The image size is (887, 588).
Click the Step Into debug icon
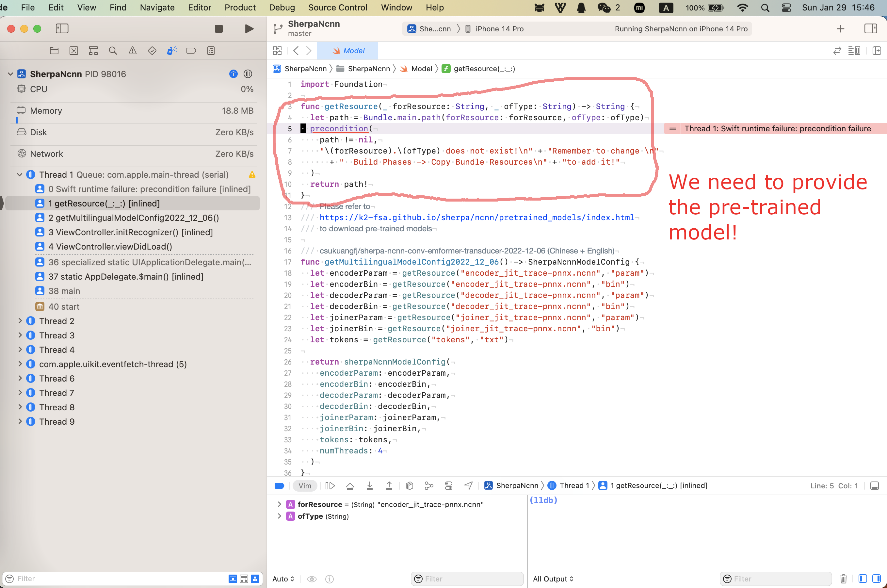click(x=370, y=486)
